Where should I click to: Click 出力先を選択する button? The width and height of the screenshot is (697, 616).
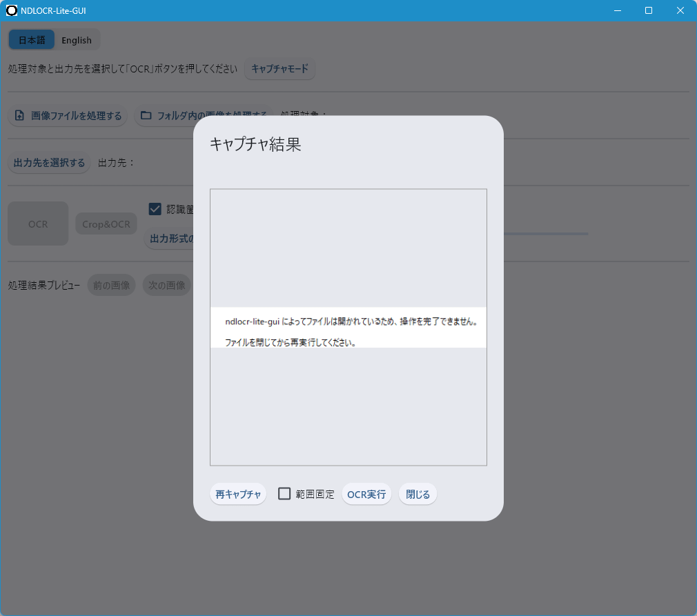49,163
